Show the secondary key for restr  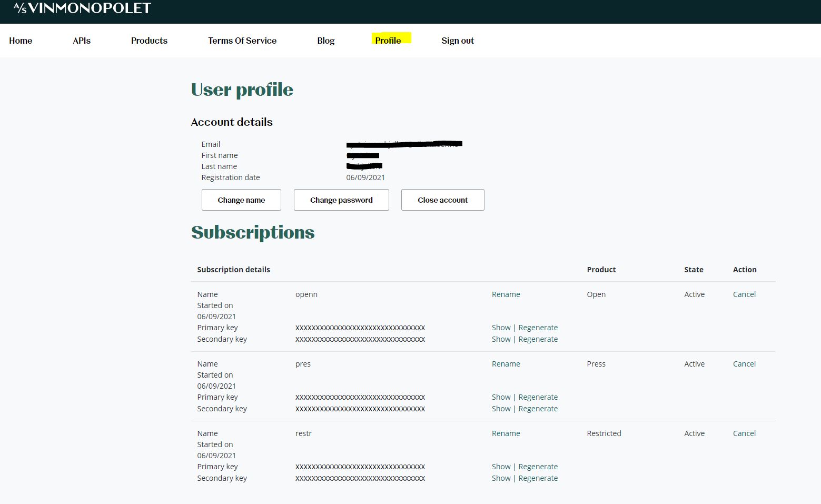[501, 478]
